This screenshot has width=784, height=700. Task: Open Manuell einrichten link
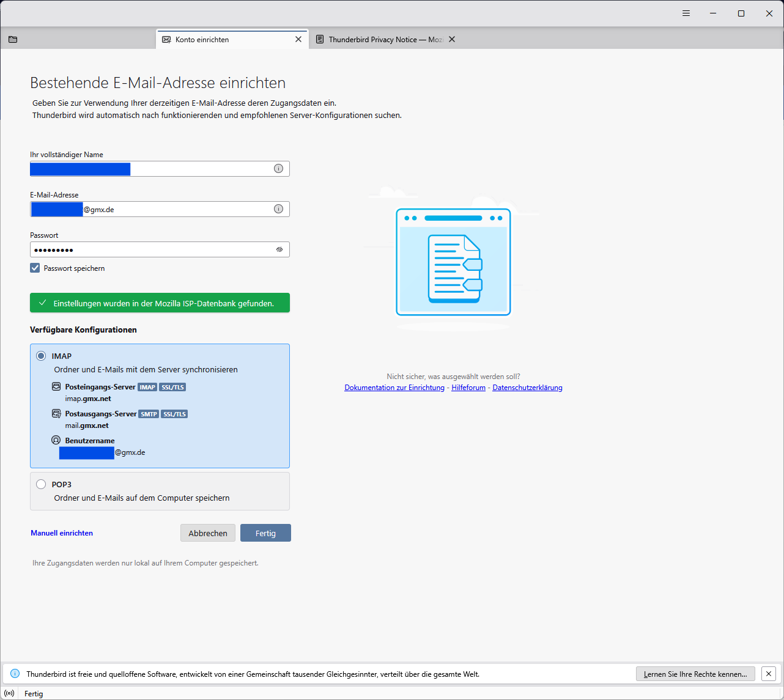click(62, 533)
